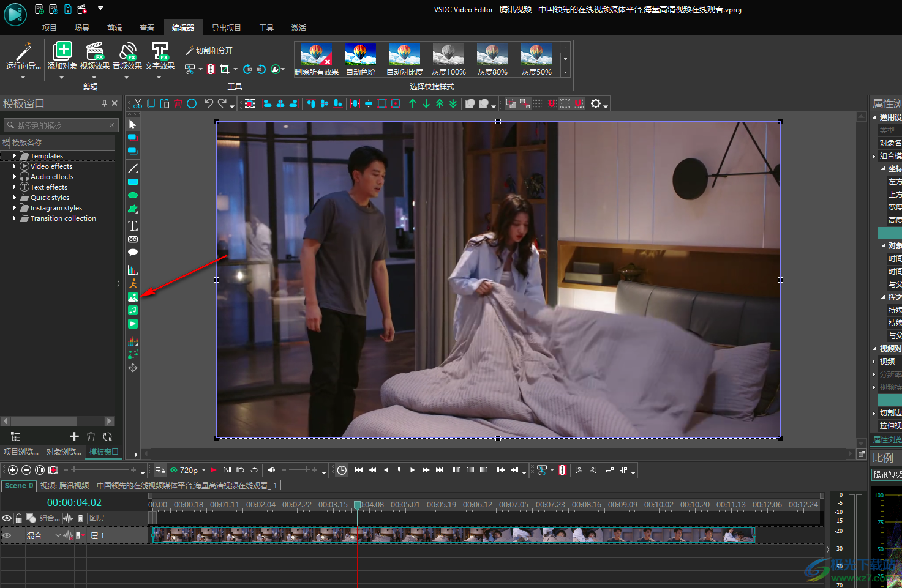Add an image object
This screenshot has width=902, height=588.
point(133,297)
